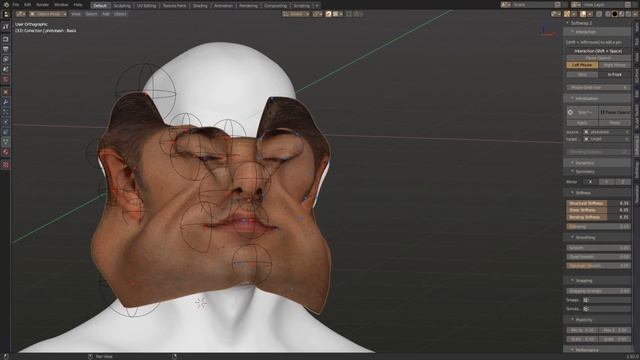Viewport: 640px width, 360px height.
Task: Open the proportional editing falloff menu
Action: click(358, 14)
